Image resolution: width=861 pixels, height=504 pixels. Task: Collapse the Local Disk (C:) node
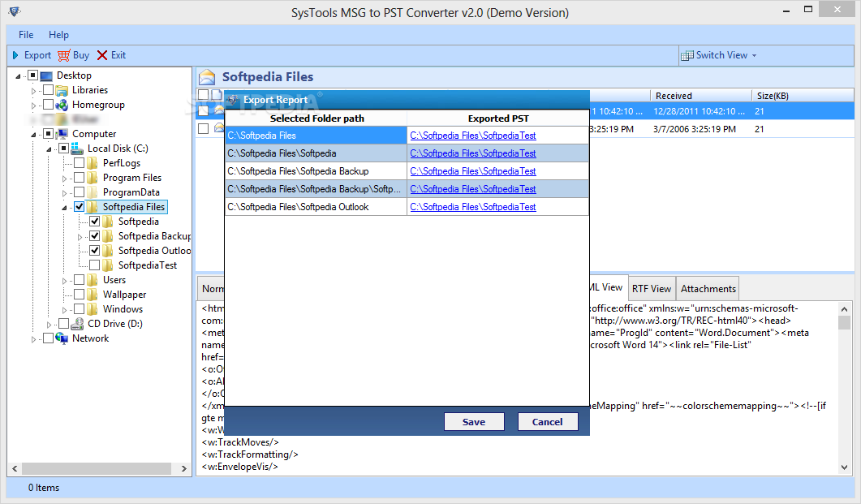49,149
